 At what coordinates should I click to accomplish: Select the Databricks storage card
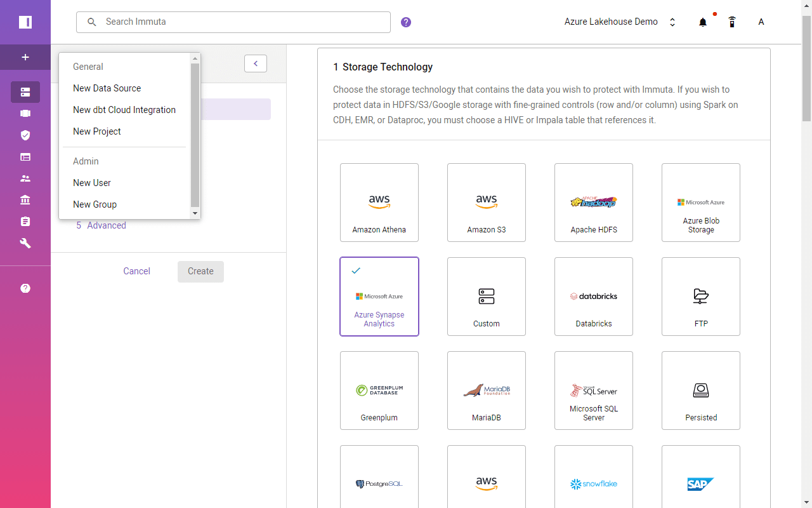coord(594,297)
